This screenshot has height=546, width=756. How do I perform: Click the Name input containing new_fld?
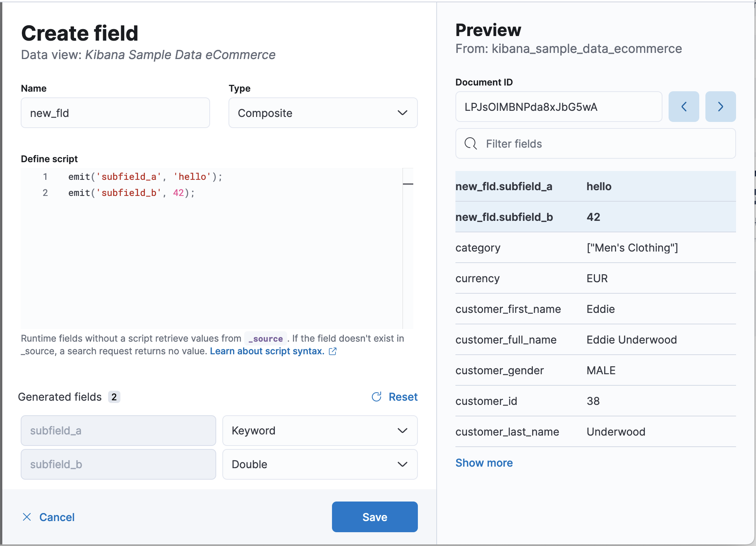[115, 113]
